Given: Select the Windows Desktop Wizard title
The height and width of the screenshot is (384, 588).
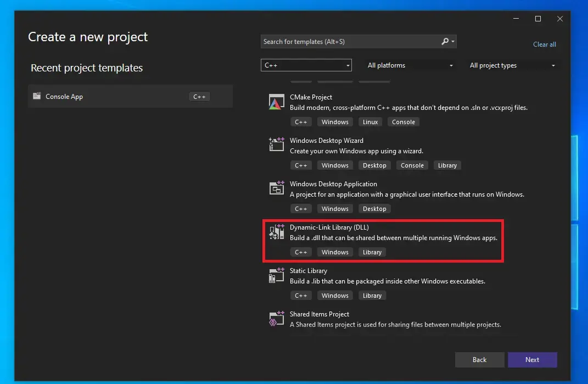Looking at the screenshot, I should click(326, 141).
